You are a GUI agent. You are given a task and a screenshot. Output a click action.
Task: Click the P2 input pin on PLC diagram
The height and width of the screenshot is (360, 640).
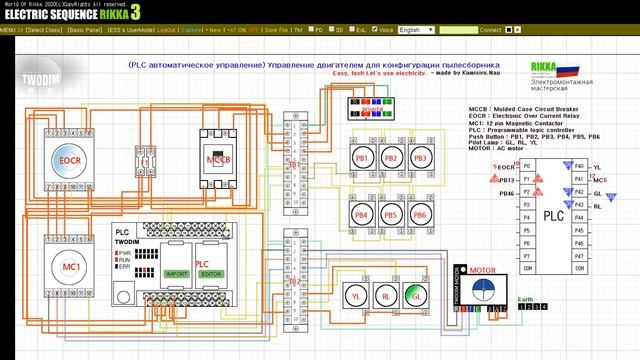click(527, 192)
